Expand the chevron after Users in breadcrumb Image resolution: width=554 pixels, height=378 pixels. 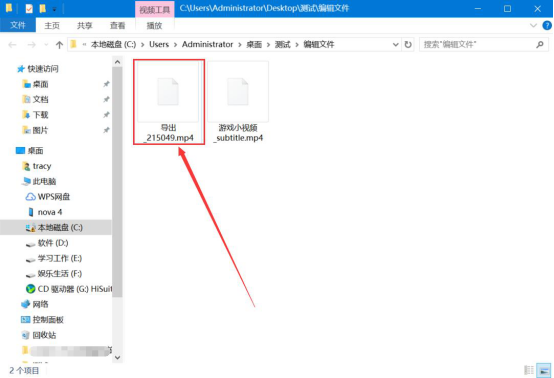(x=175, y=45)
